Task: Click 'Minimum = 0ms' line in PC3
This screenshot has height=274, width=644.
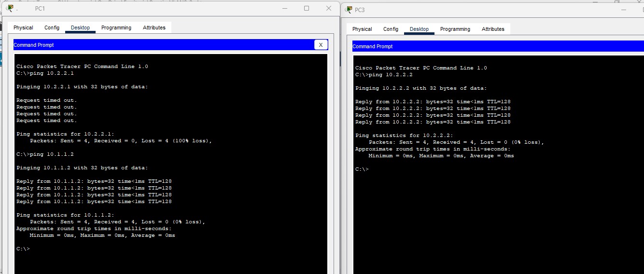Action: click(441, 156)
